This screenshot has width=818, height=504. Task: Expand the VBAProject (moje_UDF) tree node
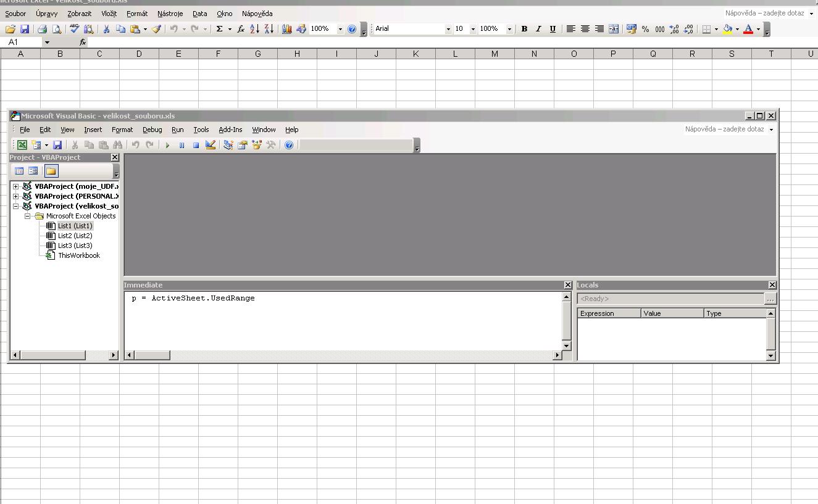[16, 186]
